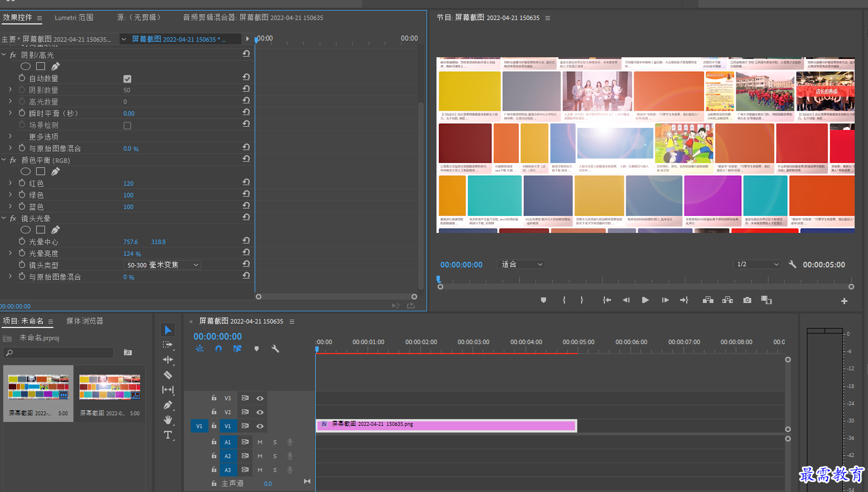868x492 pixels.
Task: Toggle timeline Snap magnet icon
Action: [219, 349]
